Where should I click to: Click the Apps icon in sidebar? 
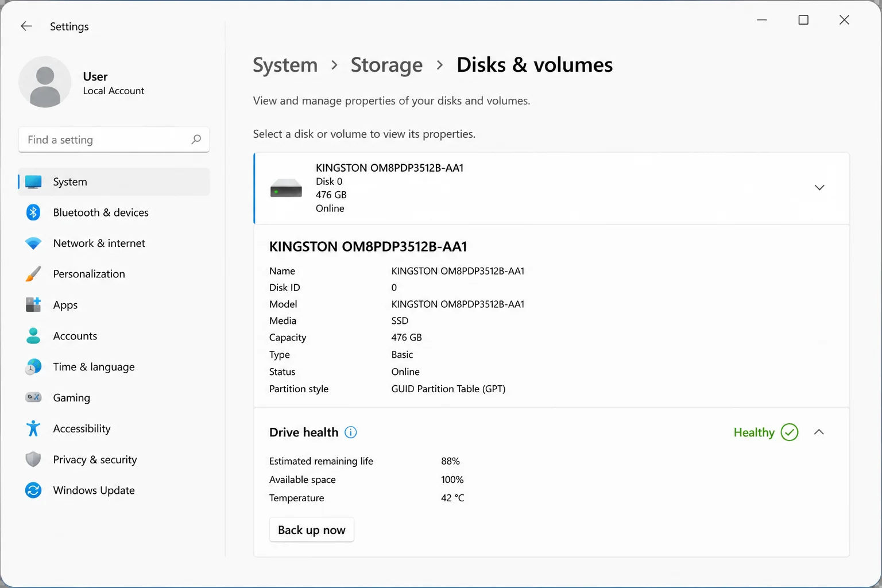33,305
